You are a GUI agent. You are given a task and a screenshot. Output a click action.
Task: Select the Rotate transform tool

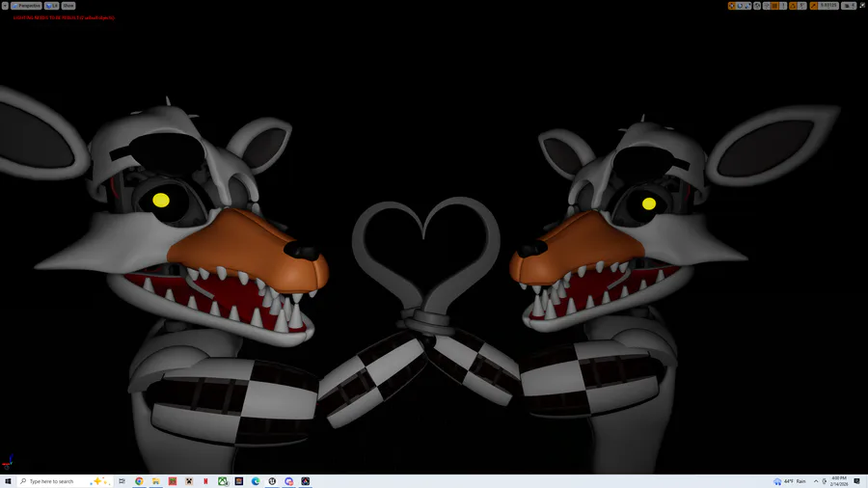(740, 6)
